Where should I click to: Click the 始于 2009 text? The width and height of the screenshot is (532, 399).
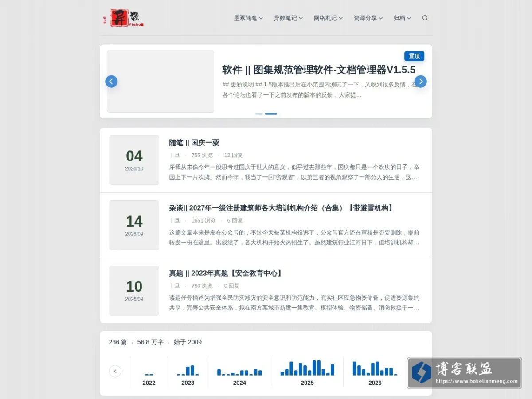pos(188,342)
